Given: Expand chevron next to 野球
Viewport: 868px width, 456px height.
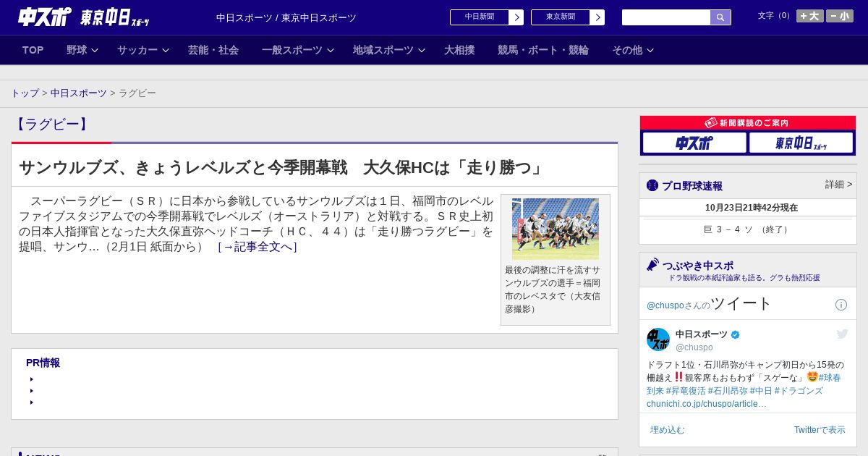Looking at the screenshot, I should pyautogui.click(x=94, y=51).
